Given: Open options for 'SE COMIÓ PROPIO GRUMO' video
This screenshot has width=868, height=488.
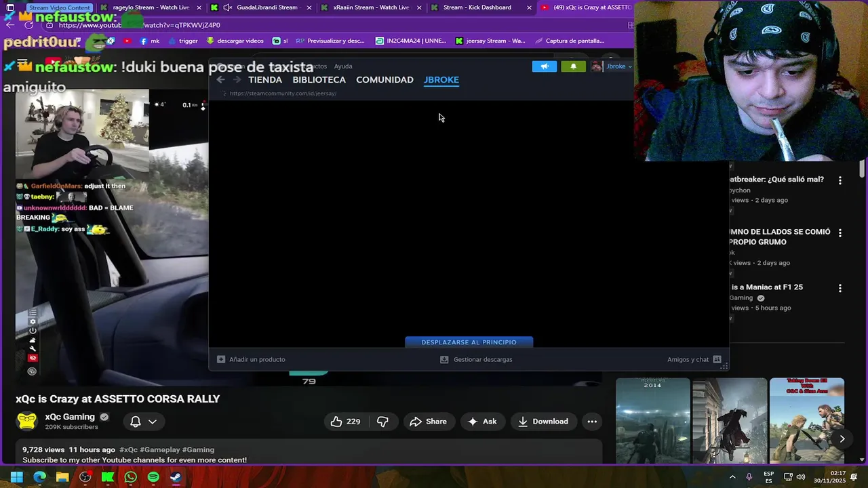Looking at the screenshot, I should 840,232.
